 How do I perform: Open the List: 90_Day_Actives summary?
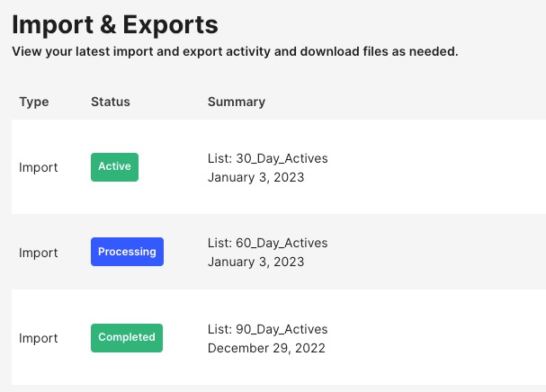[267, 330]
